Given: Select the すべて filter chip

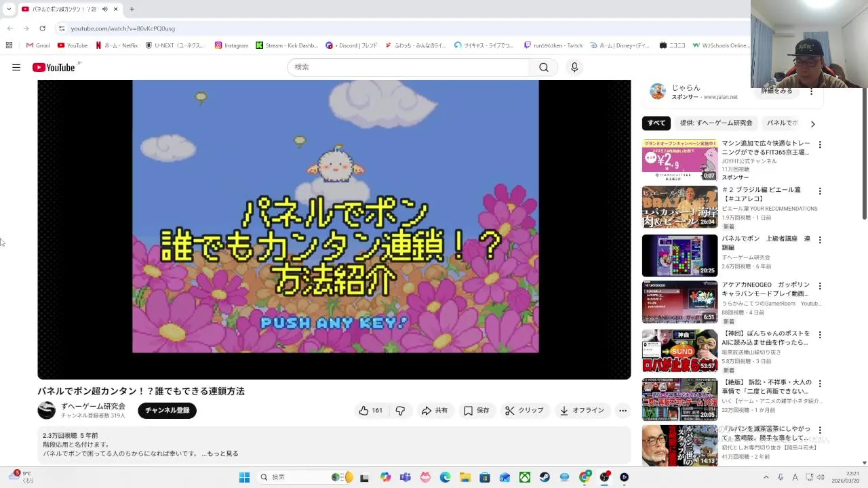Looking at the screenshot, I should (x=656, y=123).
